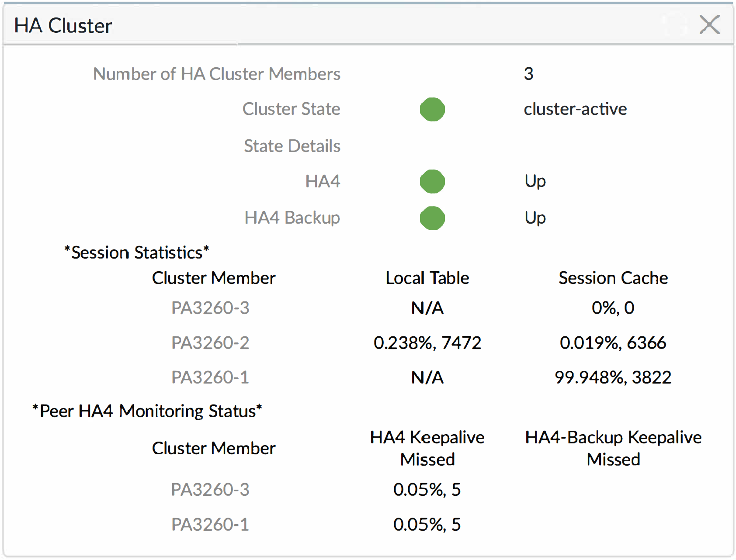Select PA3260-3 in the Session Statistics table

tap(210, 308)
